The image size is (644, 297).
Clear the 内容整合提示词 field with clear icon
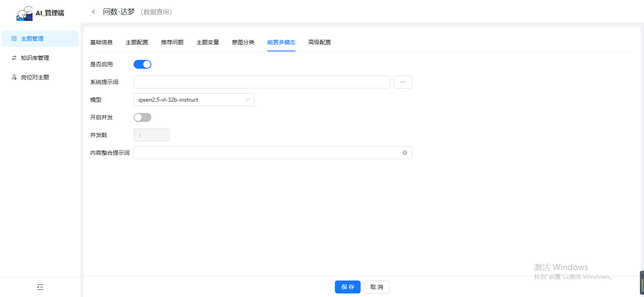tap(405, 153)
